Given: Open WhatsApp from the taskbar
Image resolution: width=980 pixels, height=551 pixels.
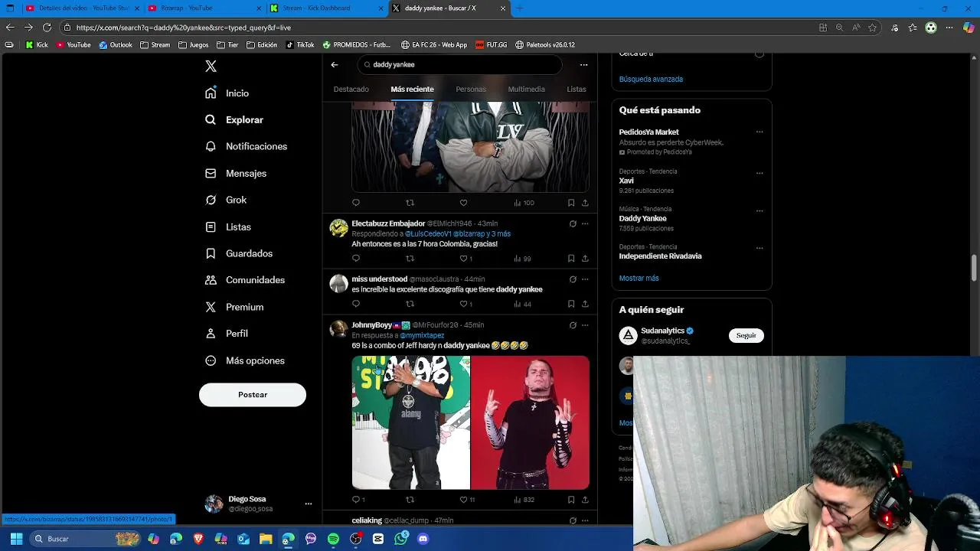Looking at the screenshot, I should [x=401, y=539].
